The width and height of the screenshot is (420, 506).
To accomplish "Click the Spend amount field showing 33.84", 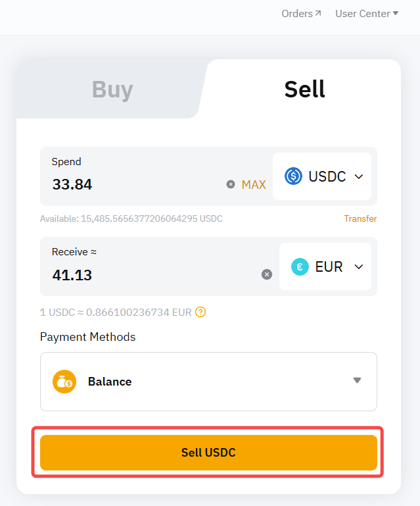I will click(x=131, y=184).
